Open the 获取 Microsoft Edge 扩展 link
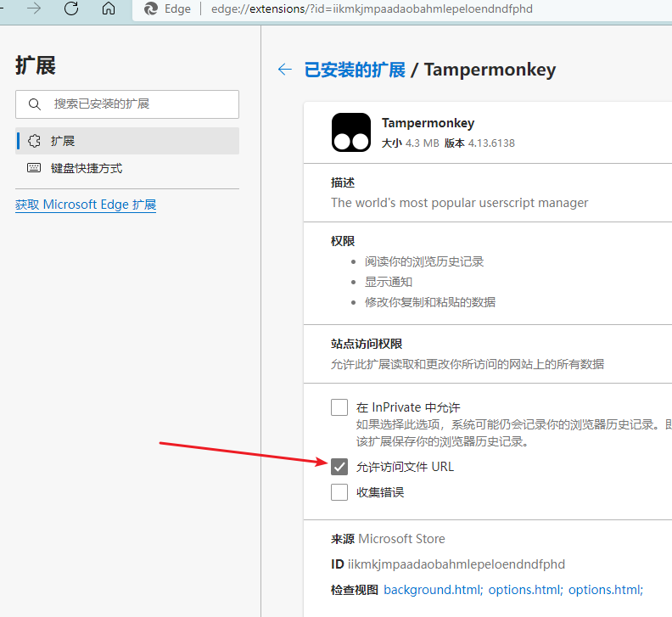 tap(86, 205)
